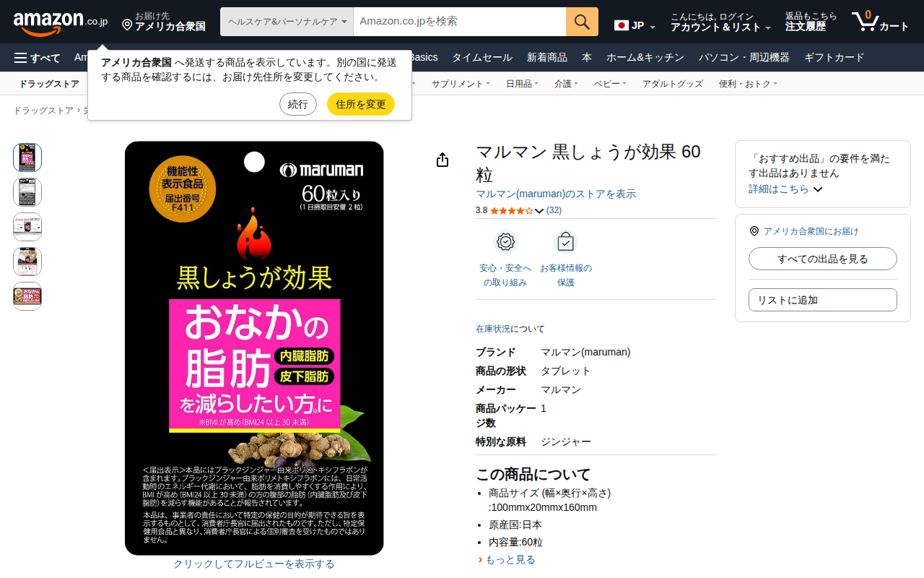Open the shopping cart icon
Viewport: 924px width, 578px height.
click(863, 21)
